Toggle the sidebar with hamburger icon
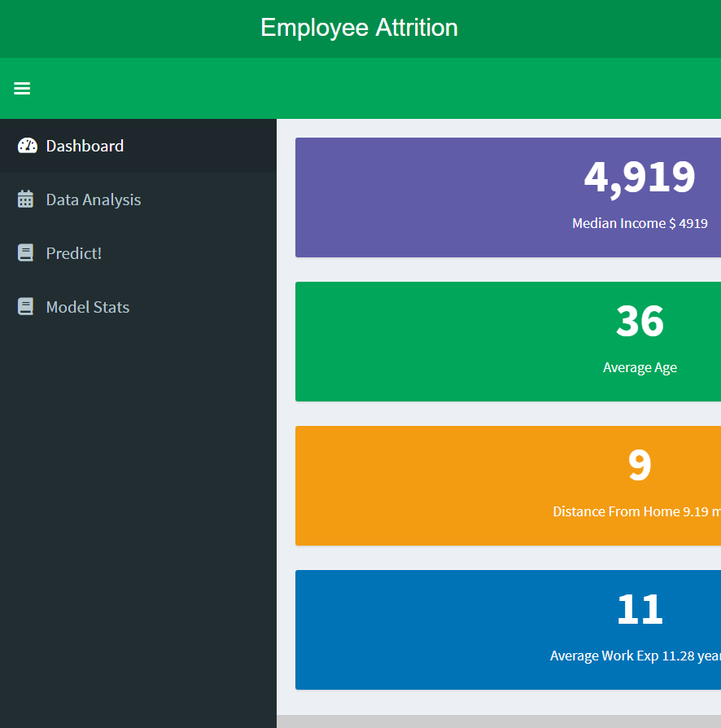Screen dimensions: 721x728 tap(22, 88)
